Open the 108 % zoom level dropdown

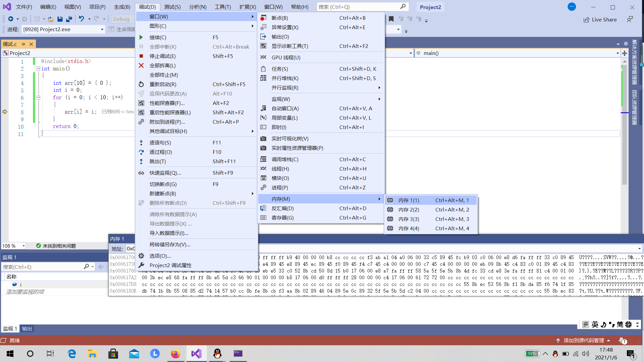[x=23, y=246]
